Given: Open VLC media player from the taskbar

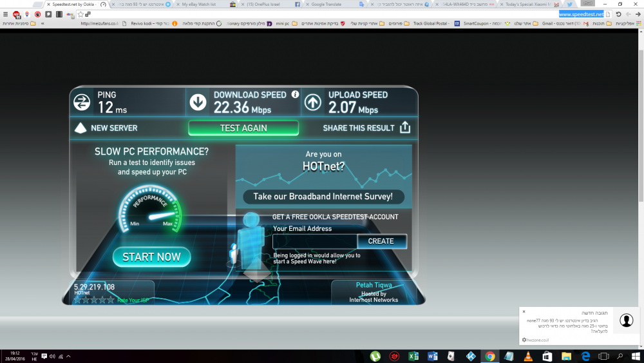Looking at the screenshot, I should coord(528,357).
